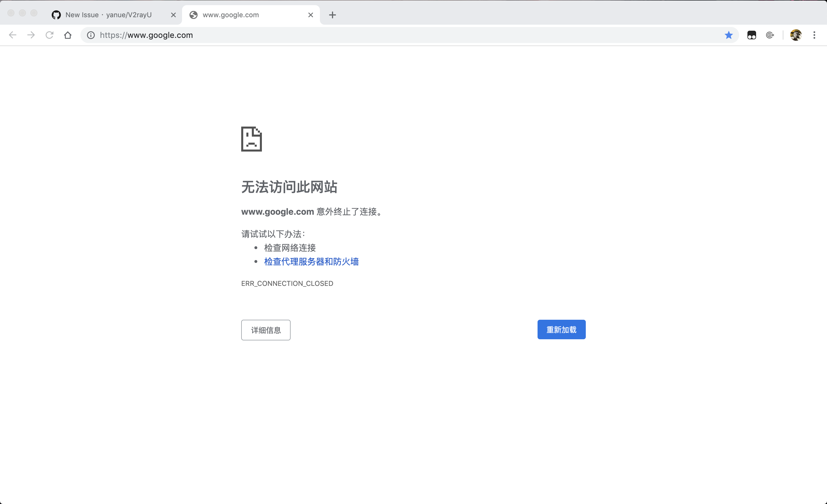
Task: Click the 详细信息 details button
Action: tap(266, 330)
